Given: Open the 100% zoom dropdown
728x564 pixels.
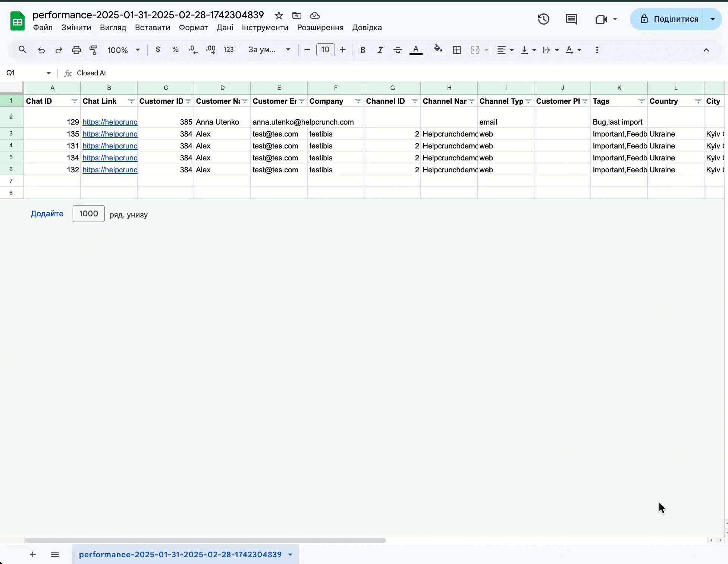Looking at the screenshot, I should [123, 50].
